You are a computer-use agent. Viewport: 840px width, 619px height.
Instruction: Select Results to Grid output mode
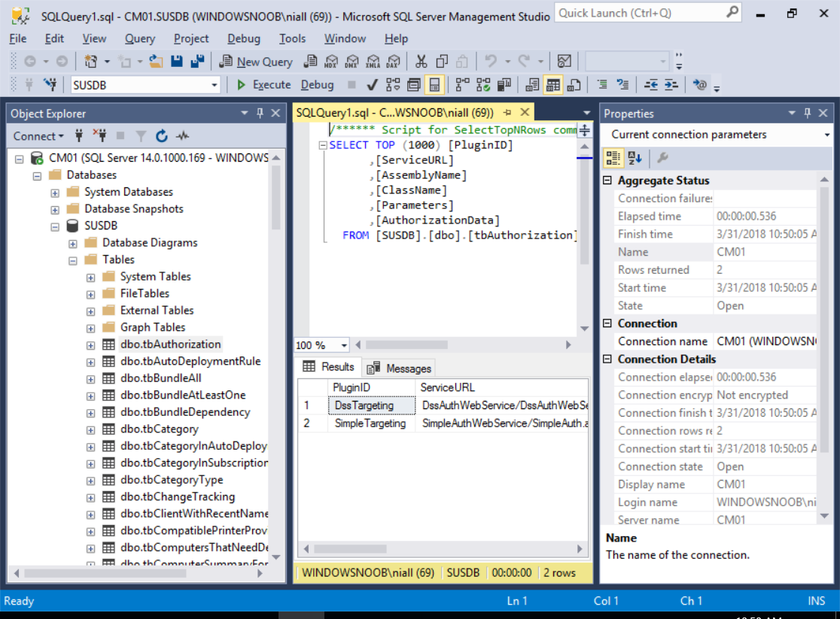point(553,84)
